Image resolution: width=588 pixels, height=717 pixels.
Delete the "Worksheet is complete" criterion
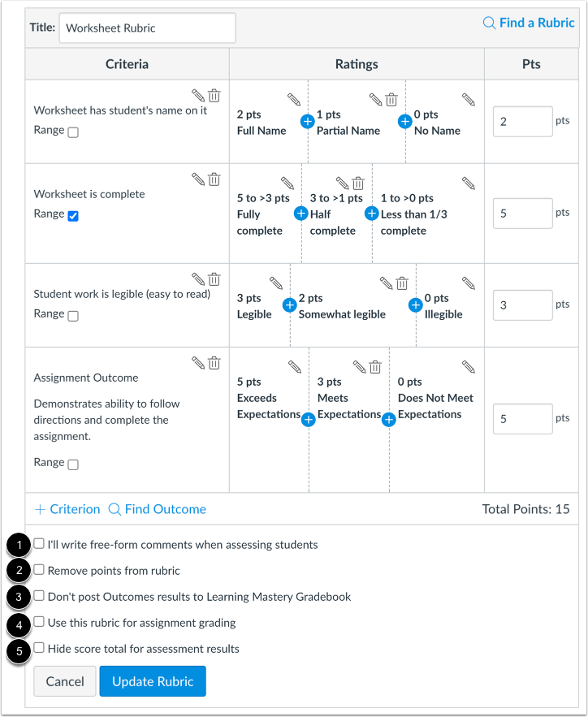click(214, 179)
